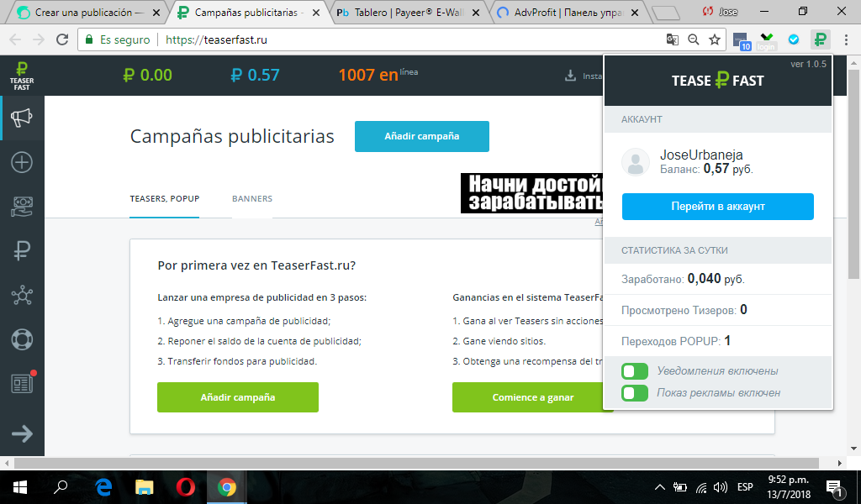Toggle the Показ рекламы включен switch
Screen dimensions: 861x504
[635, 392]
